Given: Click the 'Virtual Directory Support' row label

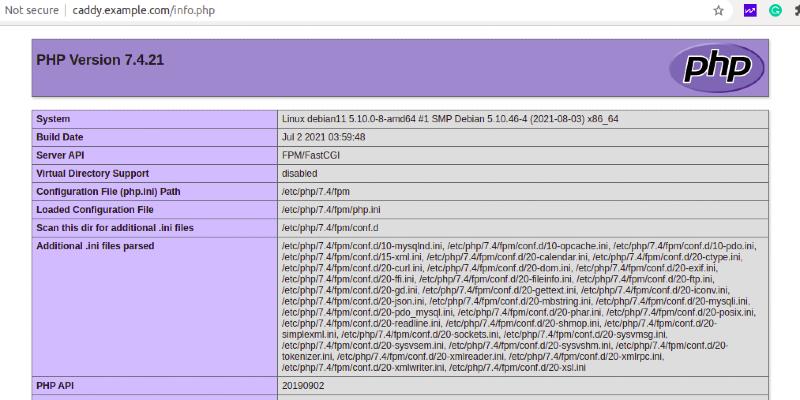Looking at the screenshot, I should [94, 173].
